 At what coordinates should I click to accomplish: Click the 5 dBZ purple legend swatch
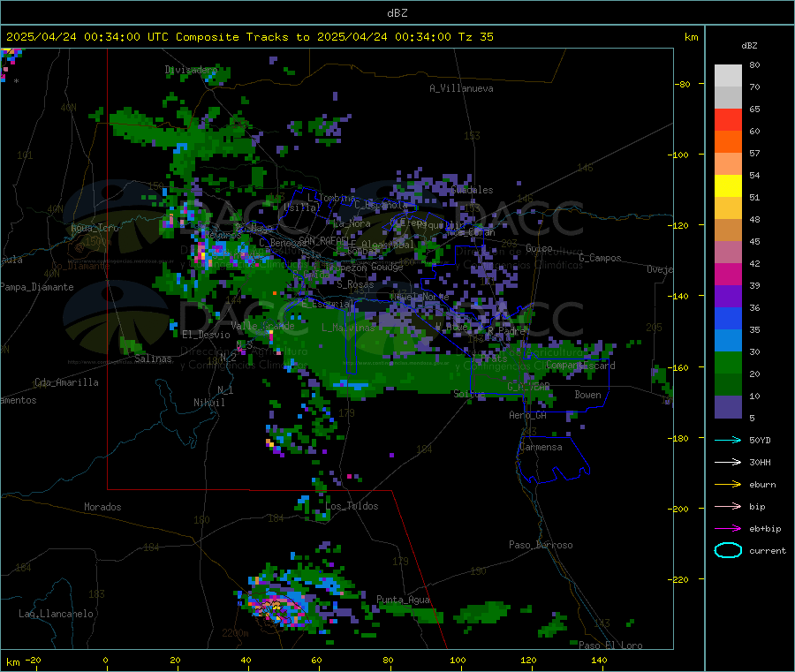pos(728,407)
